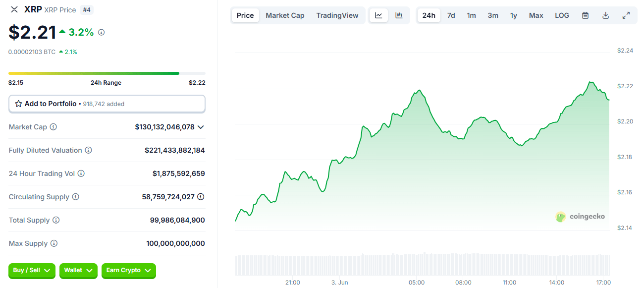Click info icon beside Circulating Supply label
Viewport: 644px width, 288px height.
point(76,197)
